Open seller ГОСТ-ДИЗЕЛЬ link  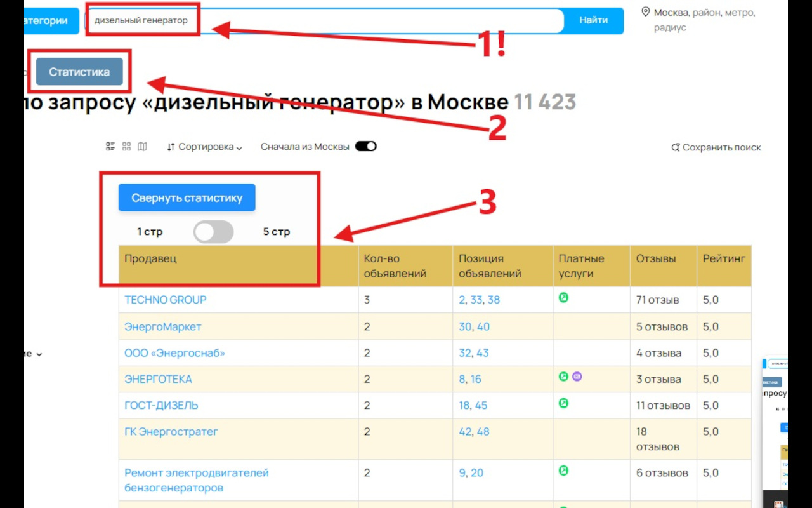(161, 405)
